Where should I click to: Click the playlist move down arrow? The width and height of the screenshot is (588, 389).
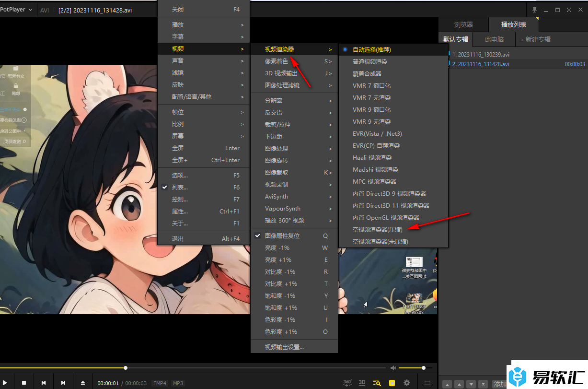472,384
